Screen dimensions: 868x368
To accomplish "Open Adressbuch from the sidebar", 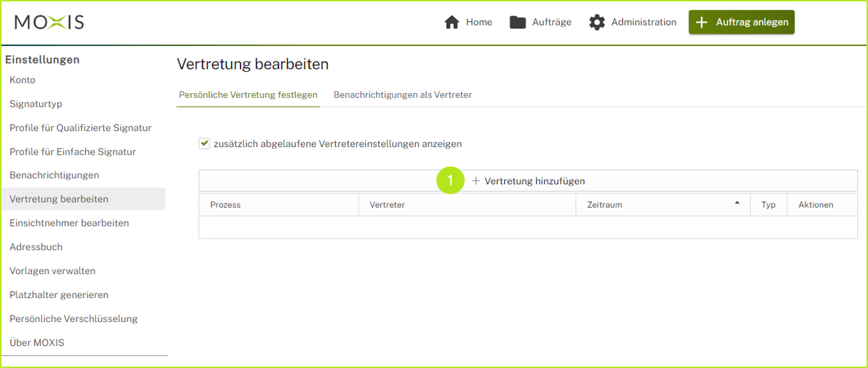I will coord(36,247).
